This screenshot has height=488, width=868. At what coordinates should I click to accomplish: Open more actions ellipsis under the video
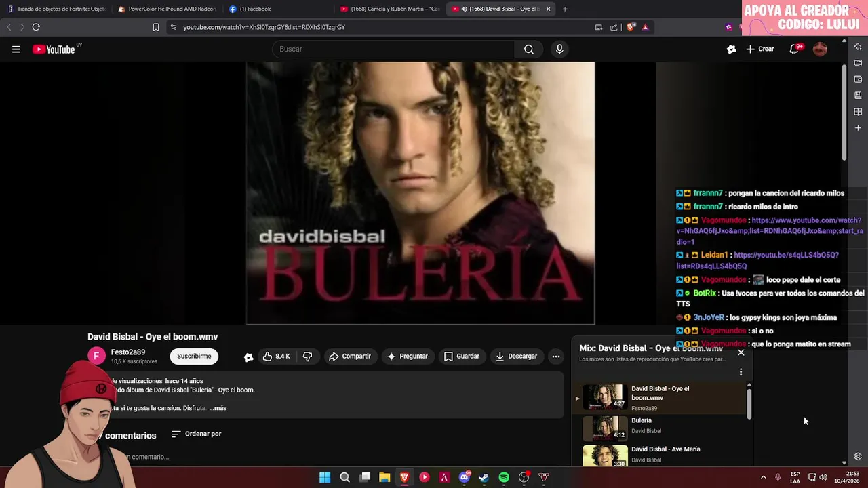(x=555, y=356)
